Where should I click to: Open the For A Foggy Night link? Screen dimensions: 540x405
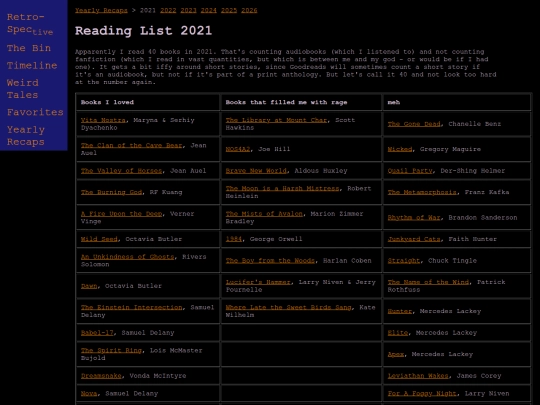pos(422,394)
